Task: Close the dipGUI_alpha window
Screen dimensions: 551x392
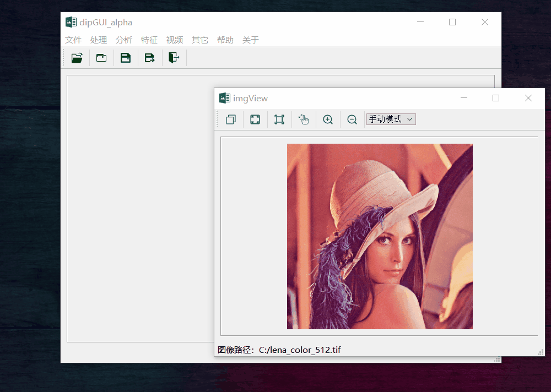Action: 485,22
